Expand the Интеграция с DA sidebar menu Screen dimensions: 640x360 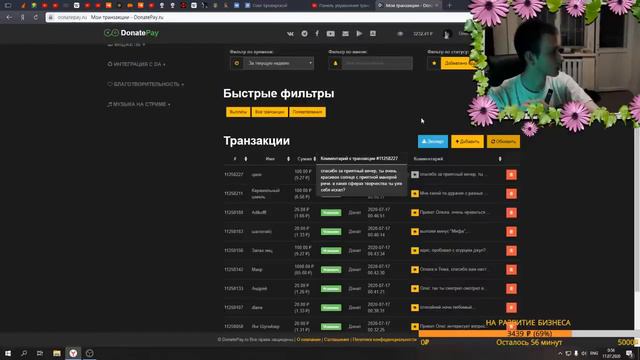(x=136, y=64)
